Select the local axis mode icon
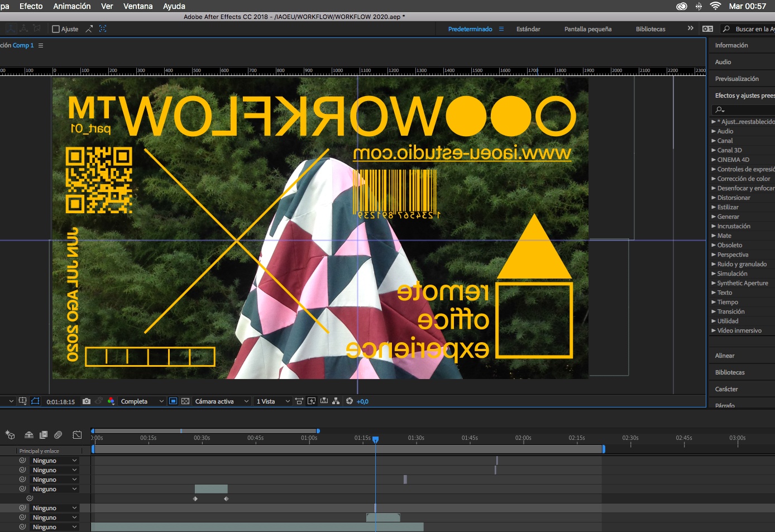775x532 pixels. pos(11,28)
